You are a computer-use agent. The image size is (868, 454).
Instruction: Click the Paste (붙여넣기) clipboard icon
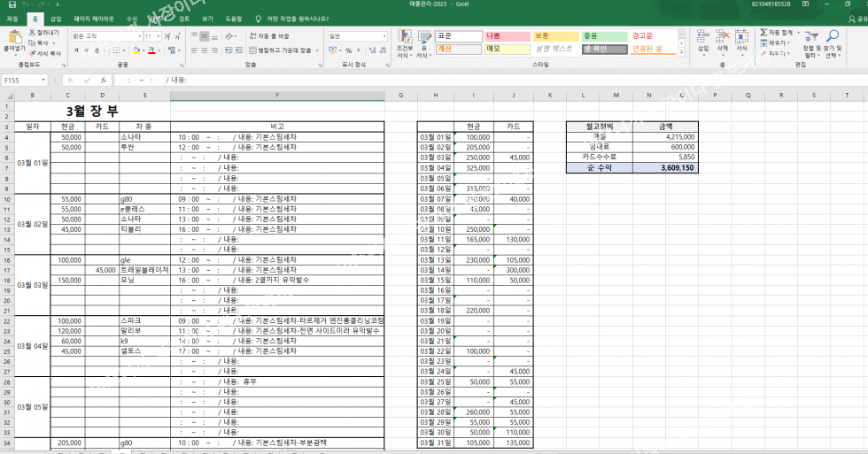(13, 39)
